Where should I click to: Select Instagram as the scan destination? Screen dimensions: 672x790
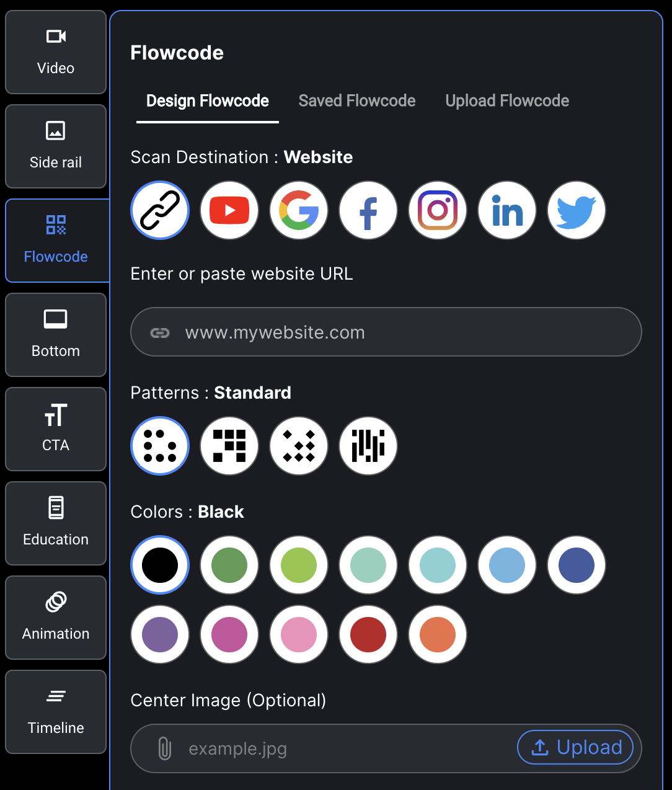tap(438, 210)
